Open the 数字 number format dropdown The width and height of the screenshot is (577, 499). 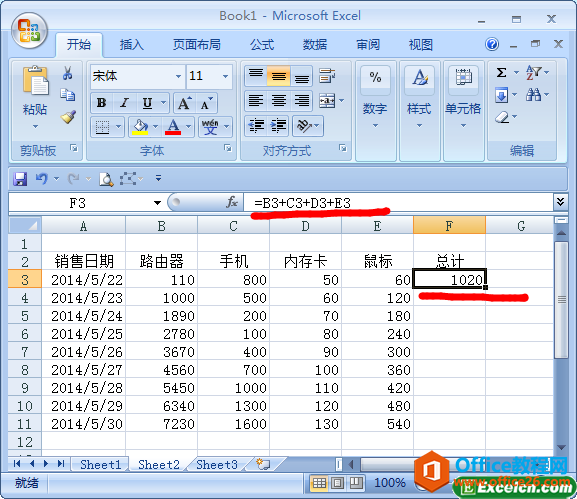click(x=375, y=125)
